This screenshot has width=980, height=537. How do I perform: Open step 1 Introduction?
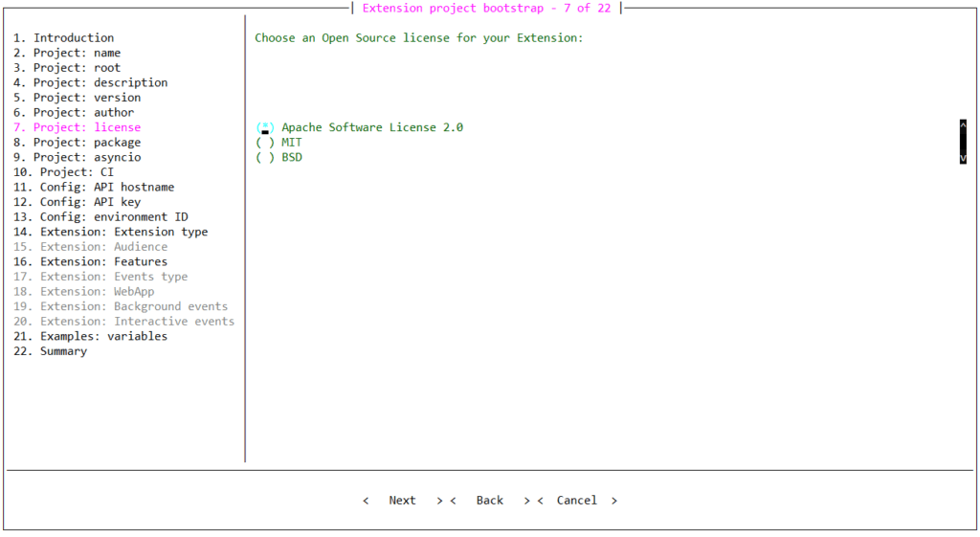[x=64, y=38]
